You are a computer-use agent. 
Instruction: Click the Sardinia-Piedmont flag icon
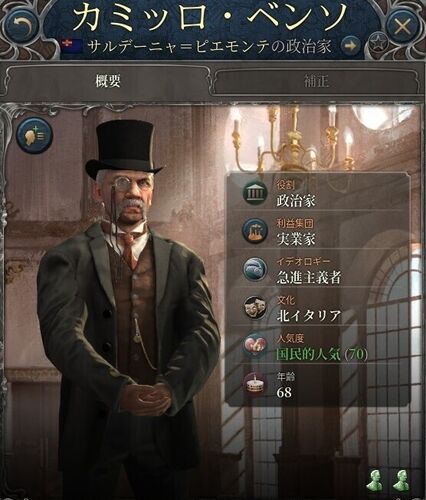click(x=72, y=46)
